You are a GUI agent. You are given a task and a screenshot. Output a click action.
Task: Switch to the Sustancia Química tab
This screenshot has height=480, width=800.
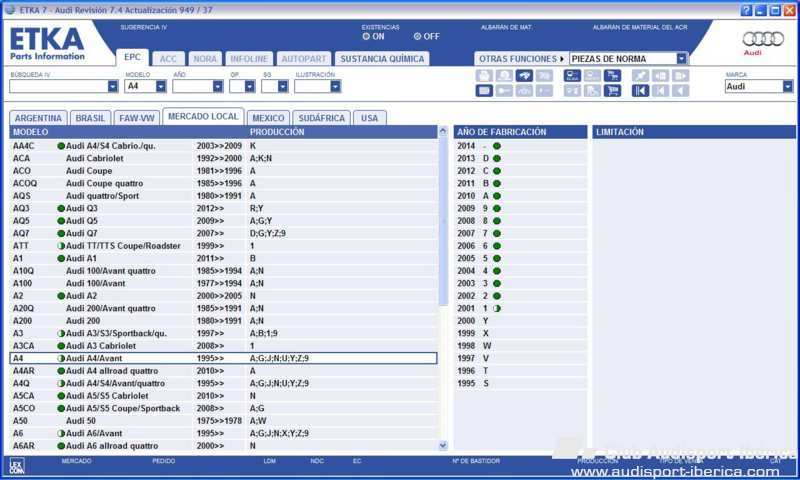pyautogui.click(x=382, y=59)
